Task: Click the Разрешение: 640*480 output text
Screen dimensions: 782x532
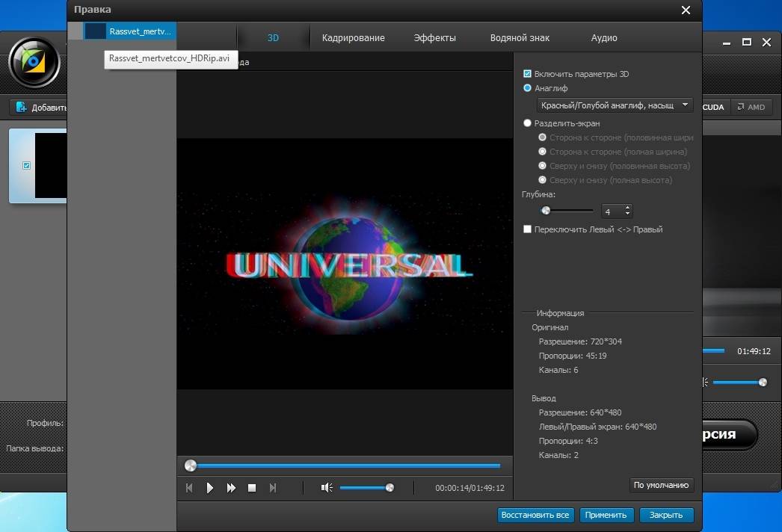Action: 580,412
